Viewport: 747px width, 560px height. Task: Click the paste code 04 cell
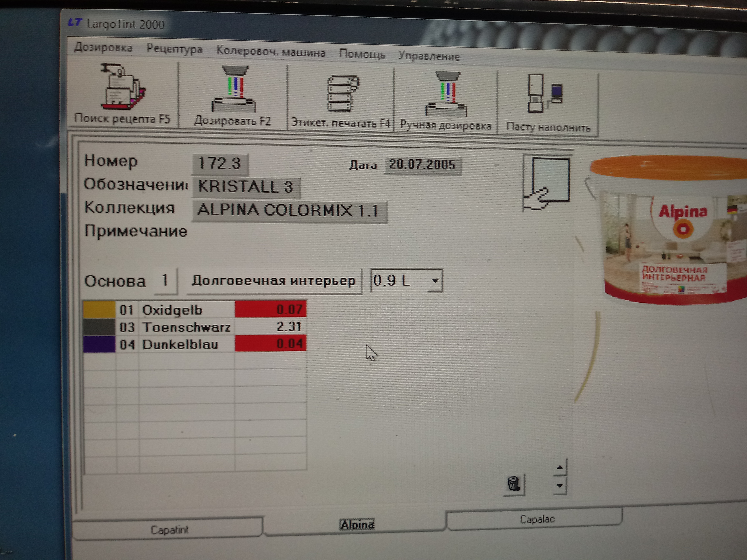(x=127, y=345)
